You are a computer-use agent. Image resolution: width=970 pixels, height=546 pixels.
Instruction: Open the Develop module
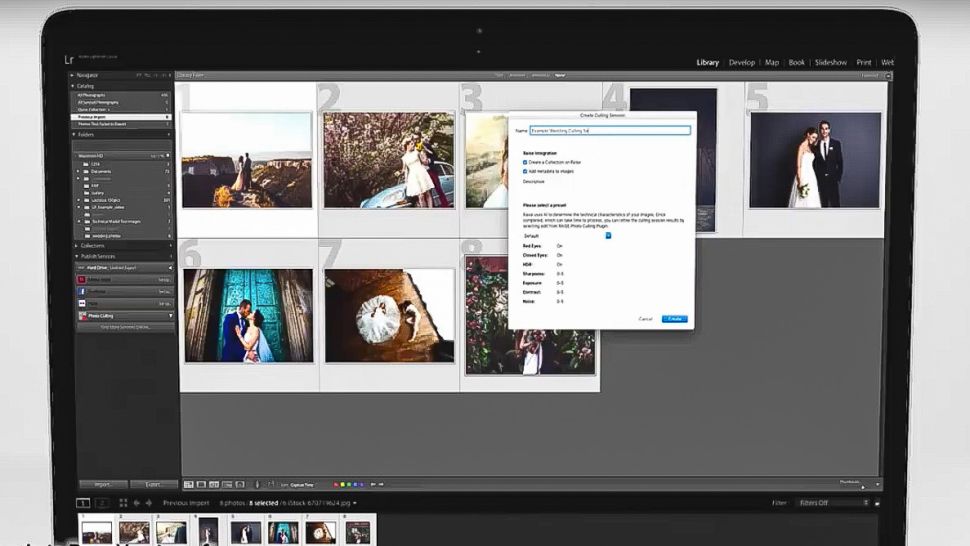[742, 62]
